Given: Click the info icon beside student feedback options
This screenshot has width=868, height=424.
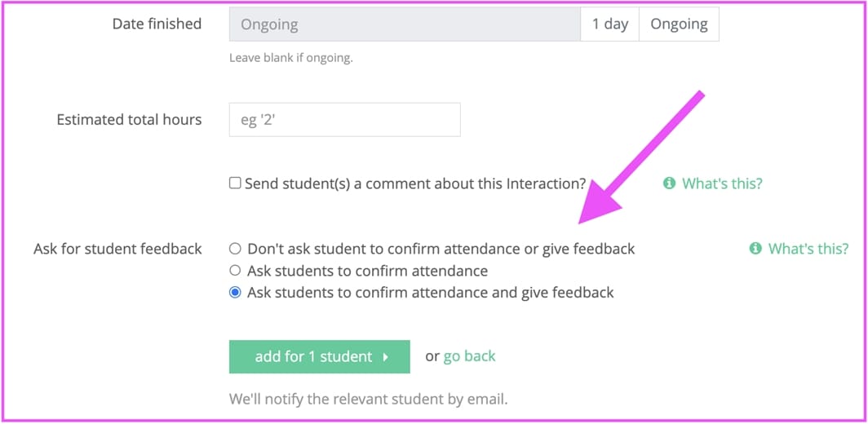Looking at the screenshot, I should coord(755,249).
